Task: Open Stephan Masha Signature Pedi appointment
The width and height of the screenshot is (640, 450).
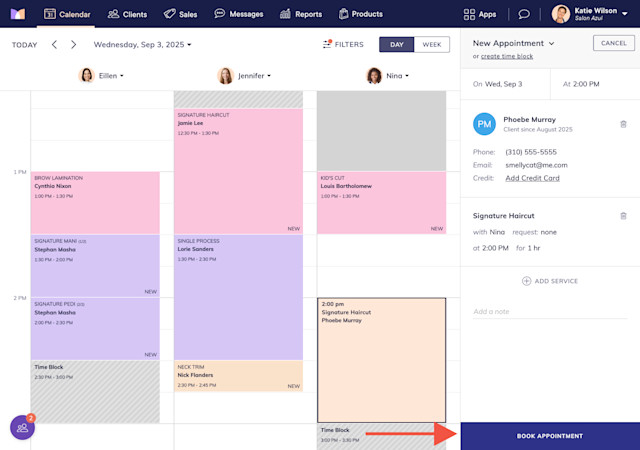Action: 95,329
